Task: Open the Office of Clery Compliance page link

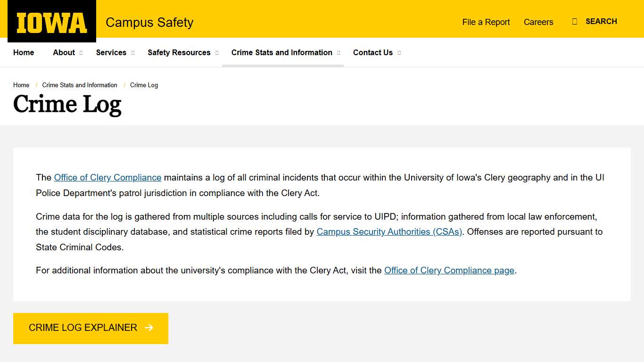Action: 449,270
